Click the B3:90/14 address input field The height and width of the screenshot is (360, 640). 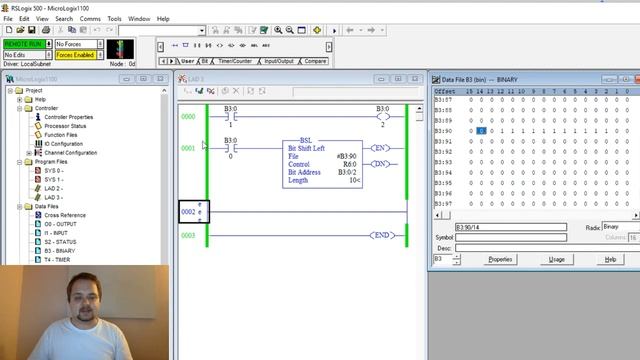511,227
